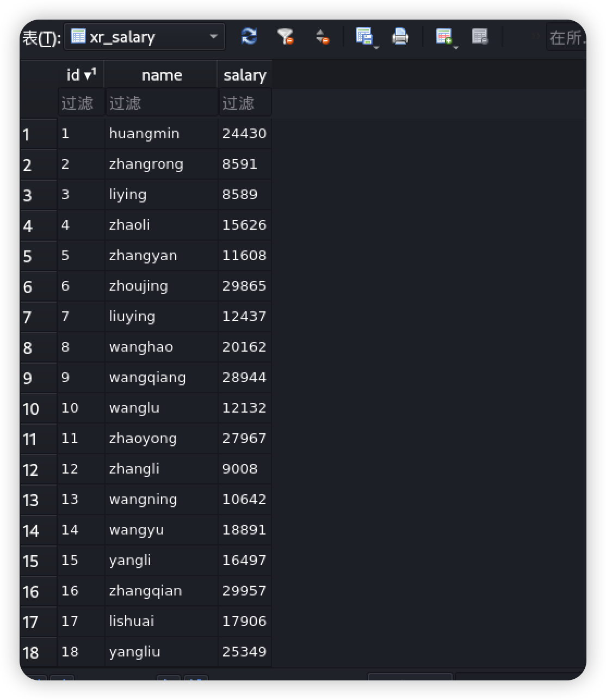Viewport: 606px width, 700px height.
Task: Expand the new record options arrow
Action: [456, 48]
